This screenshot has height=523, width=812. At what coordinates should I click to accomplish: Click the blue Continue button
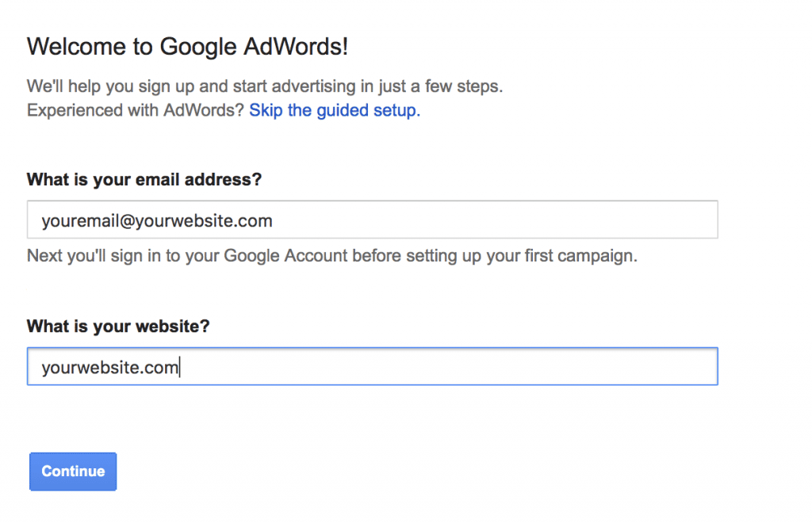(73, 471)
